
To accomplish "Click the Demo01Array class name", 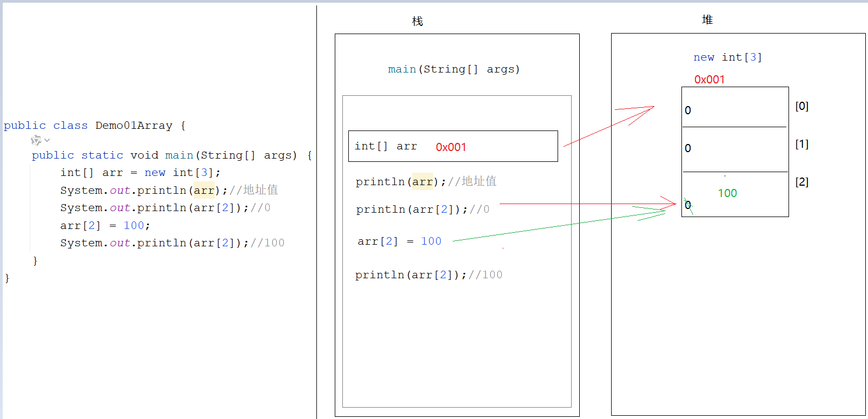I will pyautogui.click(x=134, y=126).
